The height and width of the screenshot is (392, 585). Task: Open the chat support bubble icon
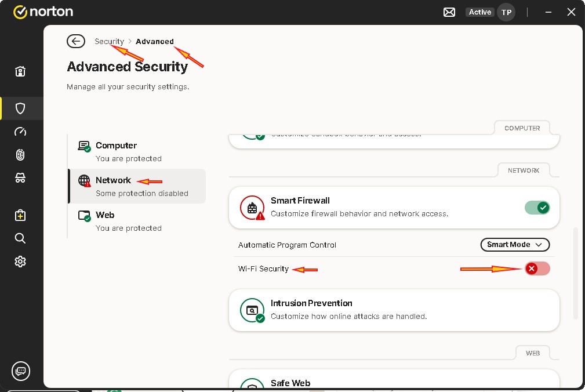[21, 371]
